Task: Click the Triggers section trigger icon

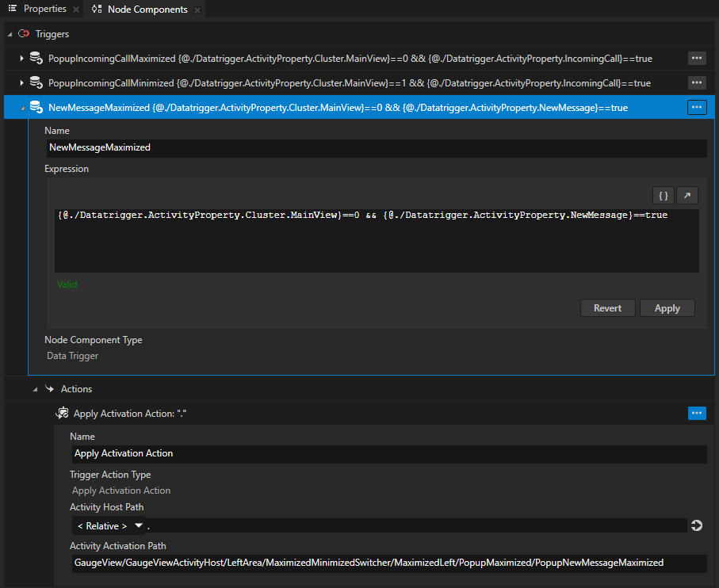Action: coord(23,33)
